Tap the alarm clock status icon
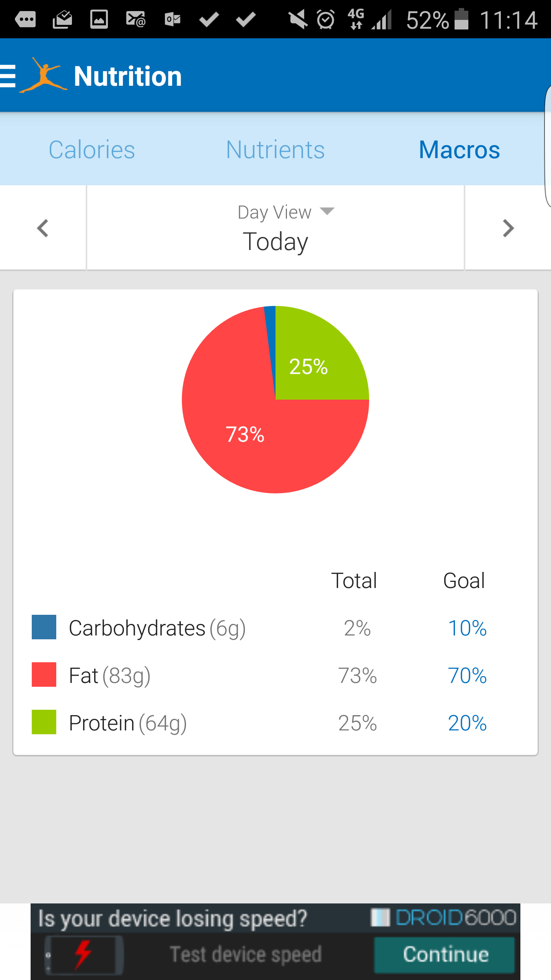 pos(326,20)
